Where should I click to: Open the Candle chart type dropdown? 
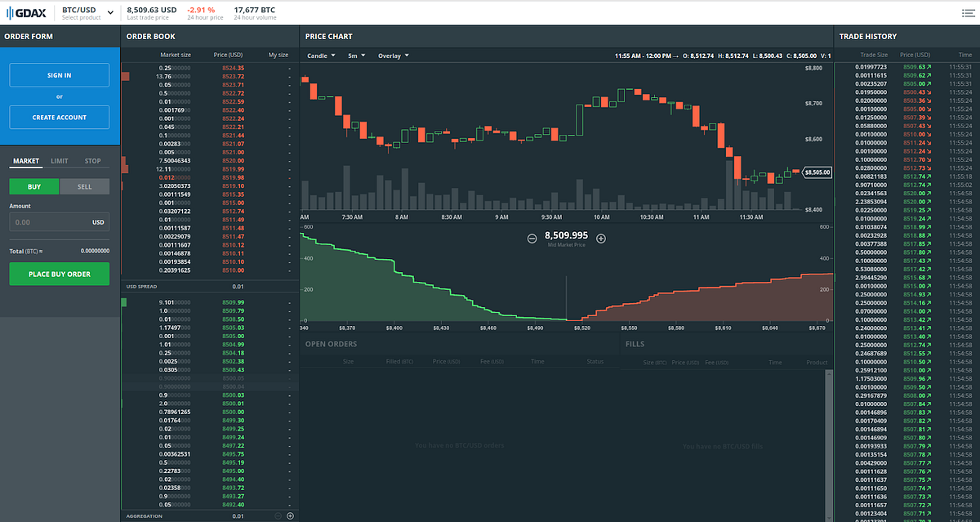pyautogui.click(x=321, y=56)
